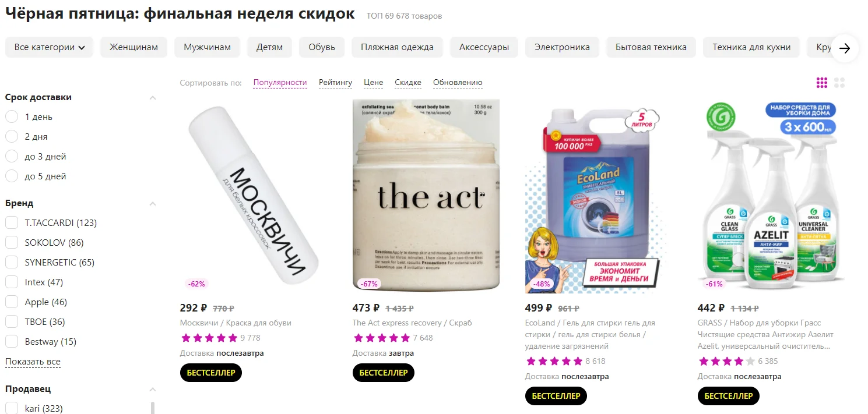Click the right arrow to scroll categories
The image size is (868, 414).
845,48
